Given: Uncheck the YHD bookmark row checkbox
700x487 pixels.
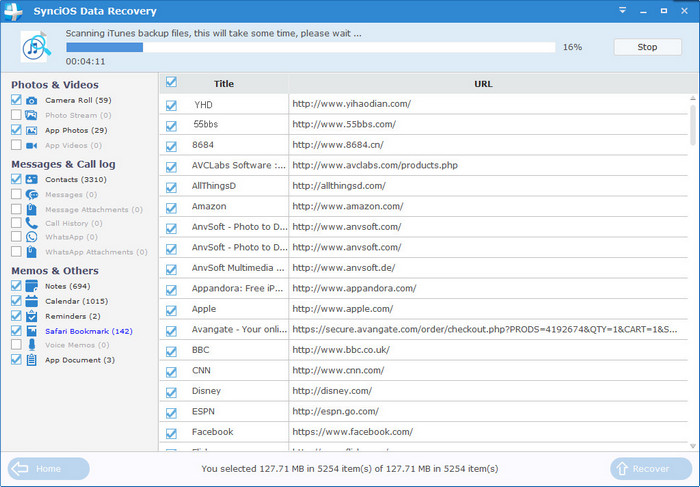Looking at the screenshot, I should pyautogui.click(x=171, y=105).
